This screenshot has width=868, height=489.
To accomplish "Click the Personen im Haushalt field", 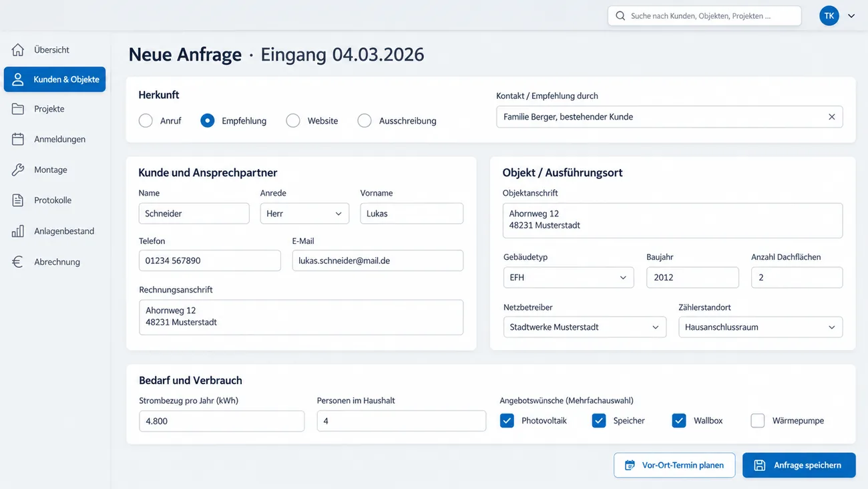I will pyautogui.click(x=401, y=422).
